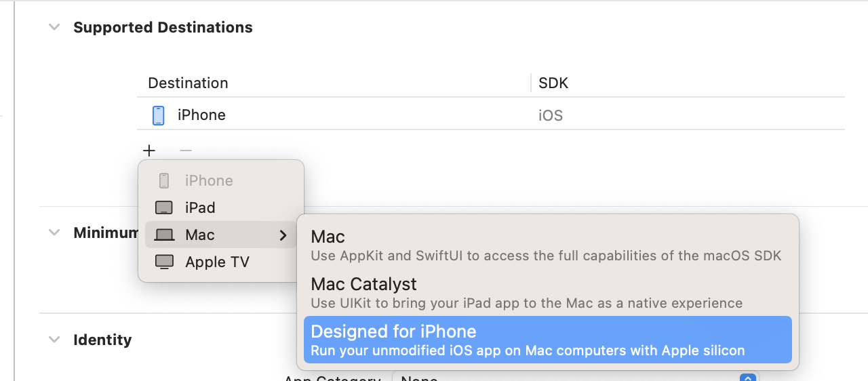This screenshot has width=868, height=381.
Task: Open the App Category dropdown arrows
Action: (x=748, y=377)
